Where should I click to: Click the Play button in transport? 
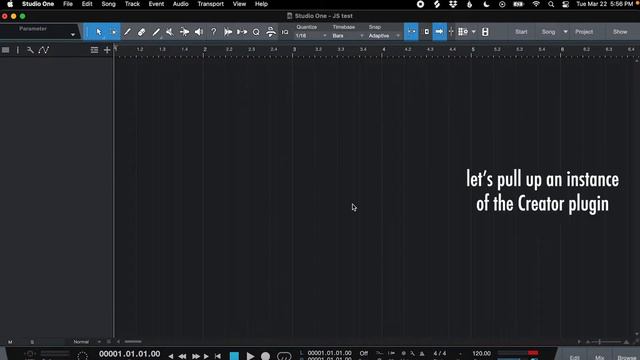[250, 356]
